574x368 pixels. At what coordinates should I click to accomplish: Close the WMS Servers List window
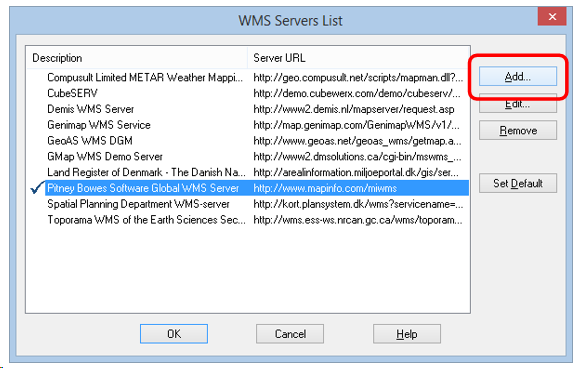552,16
